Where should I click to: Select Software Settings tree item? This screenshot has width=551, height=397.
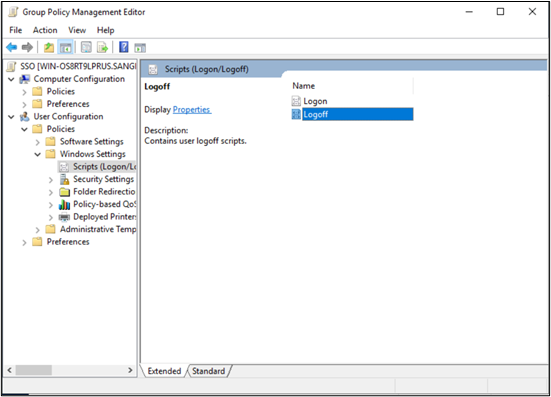(x=91, y=142)
